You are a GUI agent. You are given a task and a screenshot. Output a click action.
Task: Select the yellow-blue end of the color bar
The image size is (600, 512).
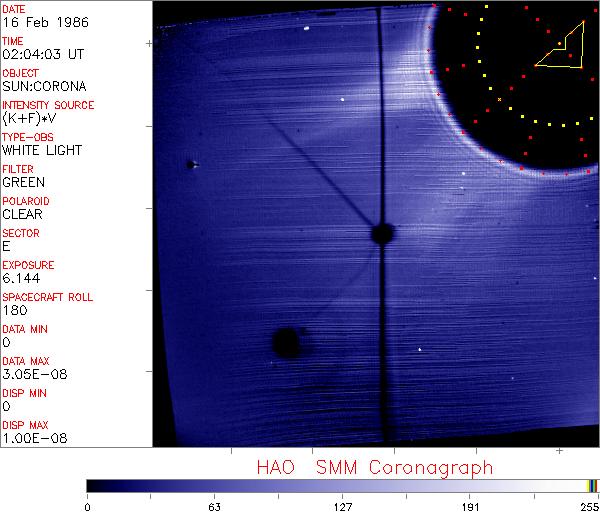coord(592,485)
